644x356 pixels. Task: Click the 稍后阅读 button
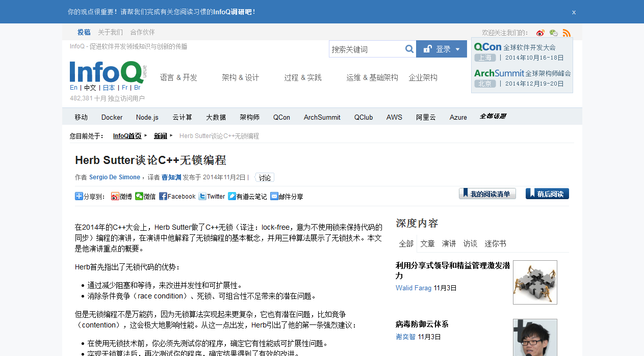click(x=547, y=194)
